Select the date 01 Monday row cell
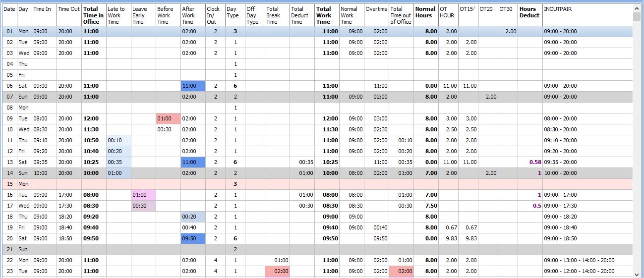This screenshot has height=278, width=644. click(x=9, y=31)
